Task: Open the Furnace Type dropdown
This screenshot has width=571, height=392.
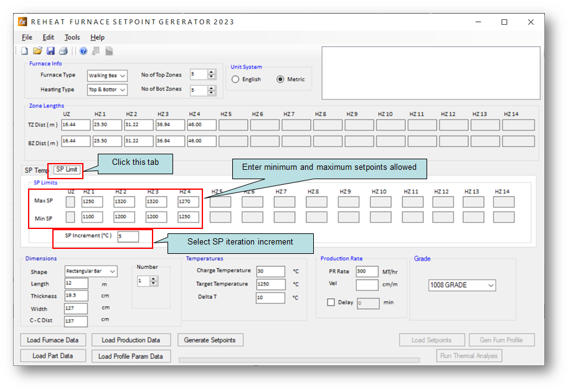Action: (108, 76)
